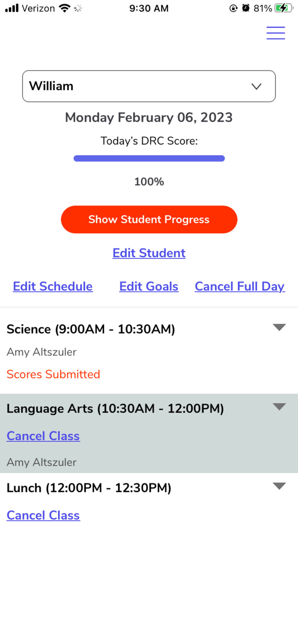The image size is (298, 644).
Task: Click the orientation lock status icon
Action: [x=233, y=8]
